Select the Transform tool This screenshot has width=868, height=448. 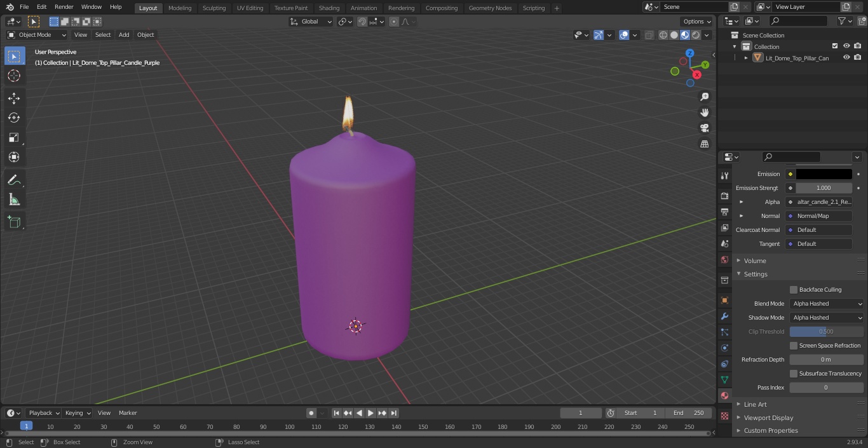[14, 157]
